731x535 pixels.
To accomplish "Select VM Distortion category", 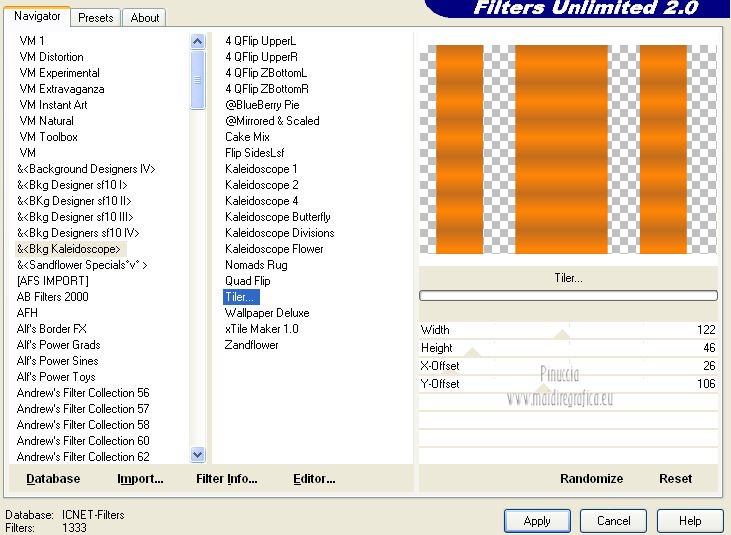I will pyautogui.click(x=51, y=57).
